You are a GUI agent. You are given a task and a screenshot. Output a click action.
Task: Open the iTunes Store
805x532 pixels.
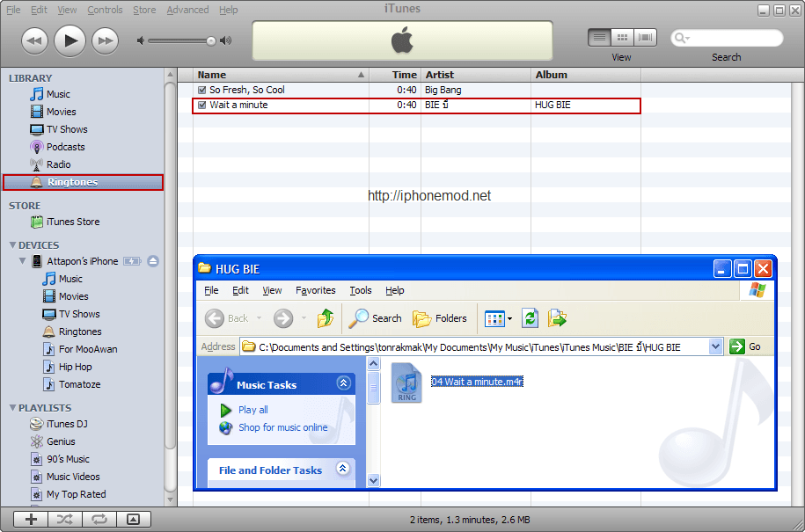(x=65, y=222)
